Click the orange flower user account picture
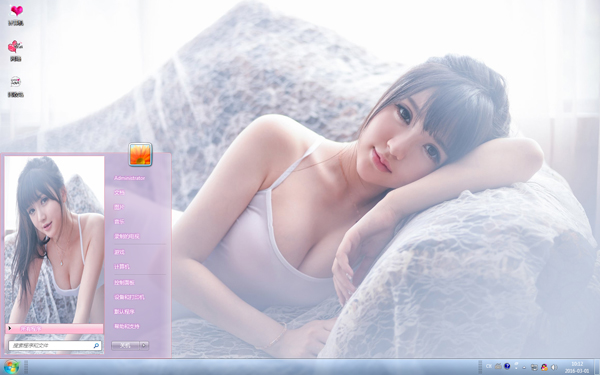Viewport: 600px width, 375px height. pos(140,155)
